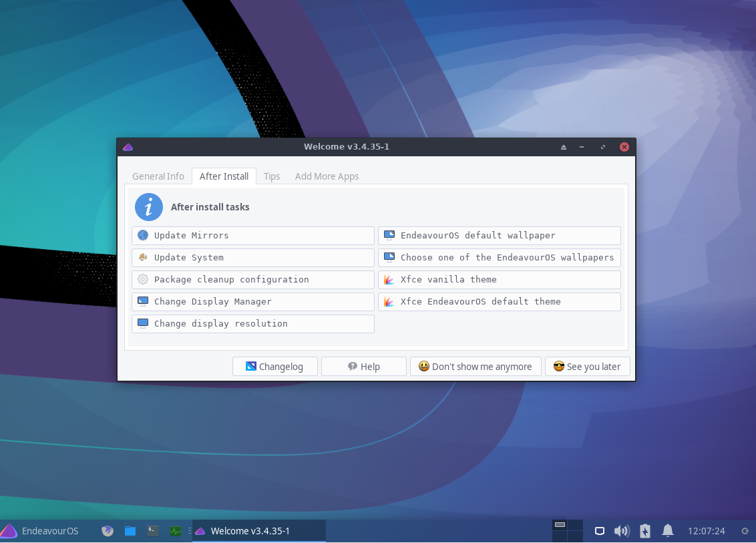Open the session logout icon in the panel
The image size is (756, 543).
point(745,531)
